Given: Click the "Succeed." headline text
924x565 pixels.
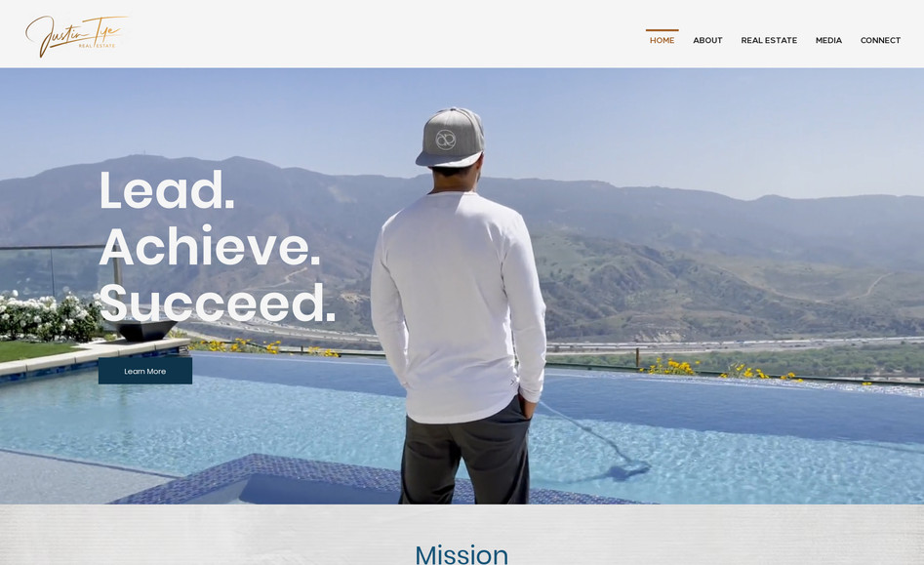Looking at the screenshot, I should [x=217, y=303].
